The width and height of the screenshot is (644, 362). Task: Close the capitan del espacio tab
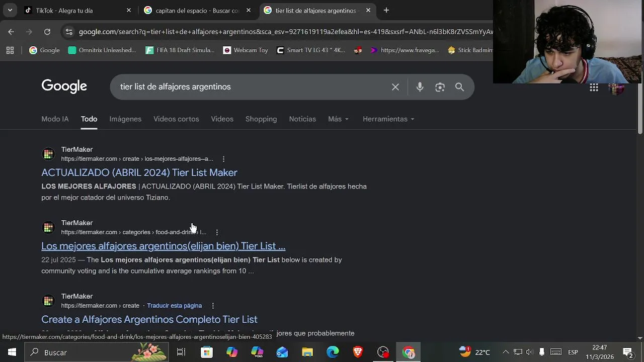pos(248,10)
